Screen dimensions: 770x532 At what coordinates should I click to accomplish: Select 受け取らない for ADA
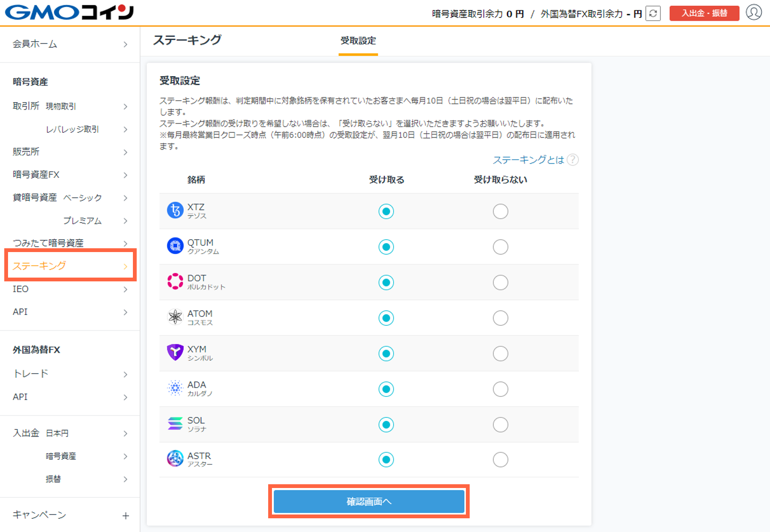[x=500, y=389]
